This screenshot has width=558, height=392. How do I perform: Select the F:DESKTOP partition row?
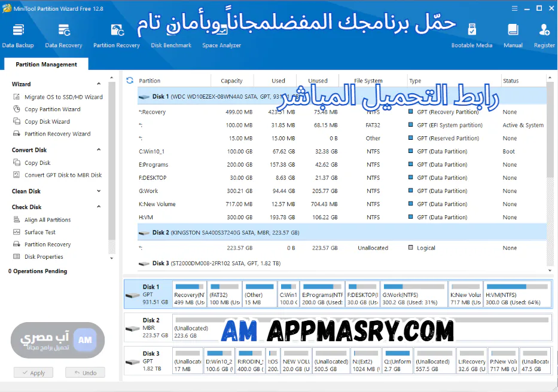point(342,178)
